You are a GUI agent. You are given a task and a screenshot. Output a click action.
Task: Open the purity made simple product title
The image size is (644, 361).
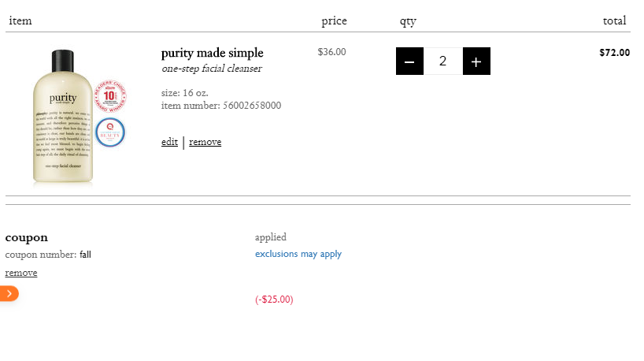coord(212,53)
